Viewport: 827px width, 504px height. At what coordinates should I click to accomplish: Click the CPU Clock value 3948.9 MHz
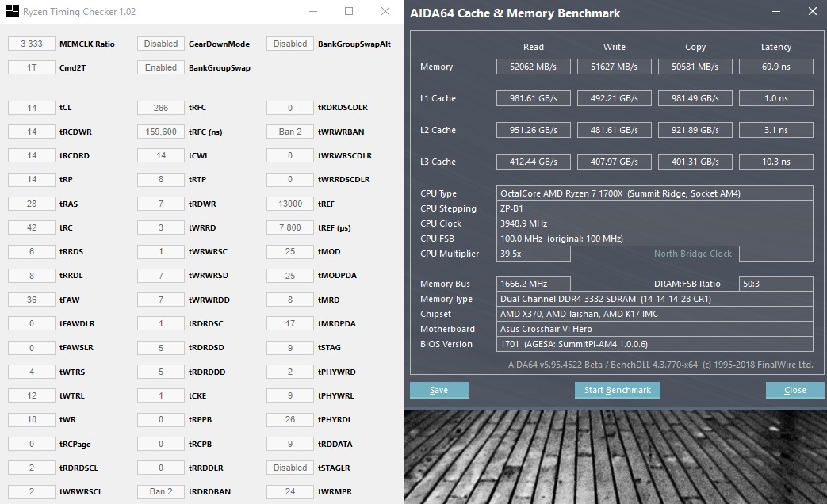click(x=654, y=223)
